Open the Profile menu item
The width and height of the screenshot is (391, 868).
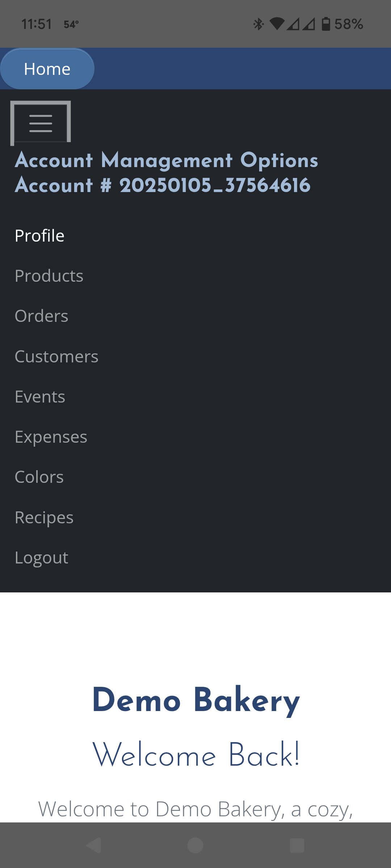pyautogui.click(x=39, y=236)
